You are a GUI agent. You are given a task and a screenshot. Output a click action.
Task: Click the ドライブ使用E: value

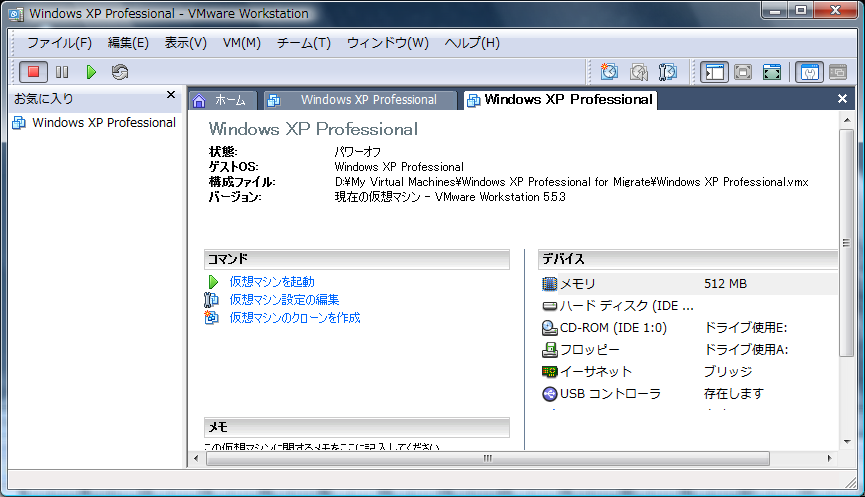click(745, 328)
